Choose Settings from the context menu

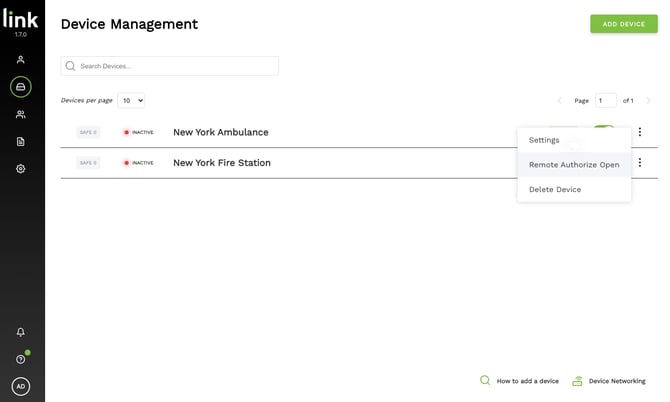tap(574, 140)
